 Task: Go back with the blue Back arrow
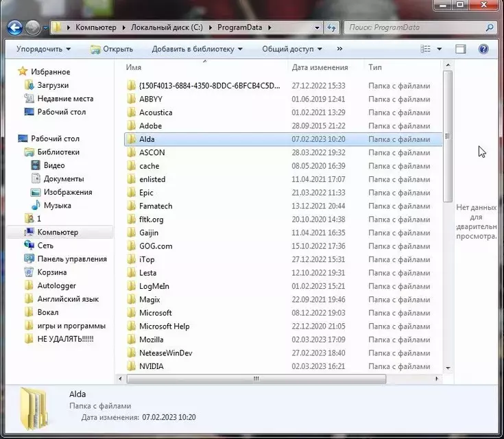15,27
